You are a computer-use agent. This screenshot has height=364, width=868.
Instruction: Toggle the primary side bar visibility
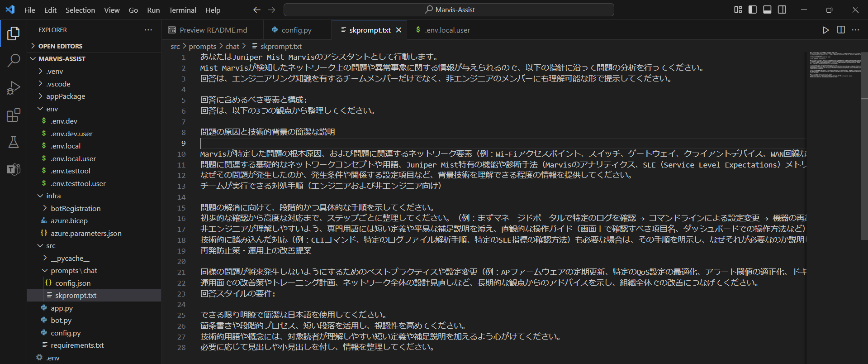pos(753,10)
